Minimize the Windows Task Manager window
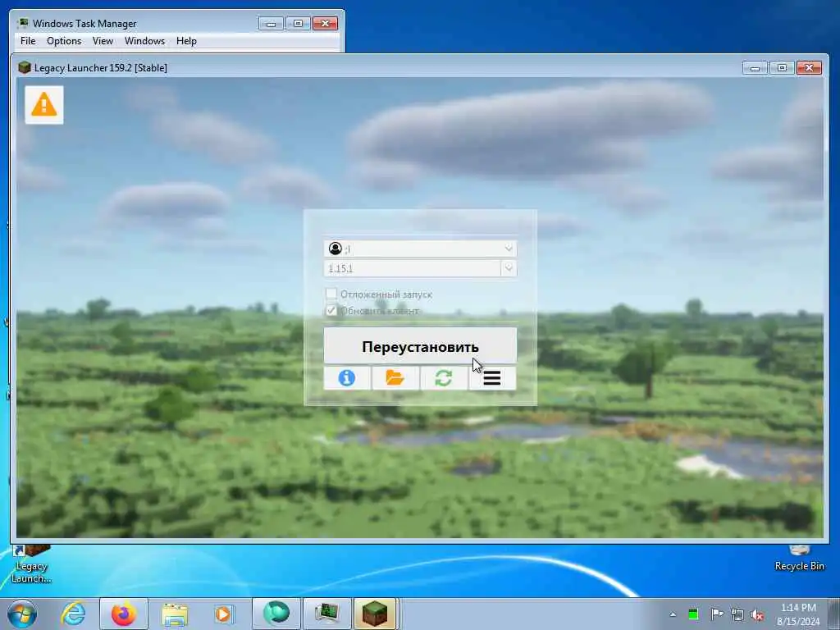This screenshot has width=840, height=630. pos(271,24)
